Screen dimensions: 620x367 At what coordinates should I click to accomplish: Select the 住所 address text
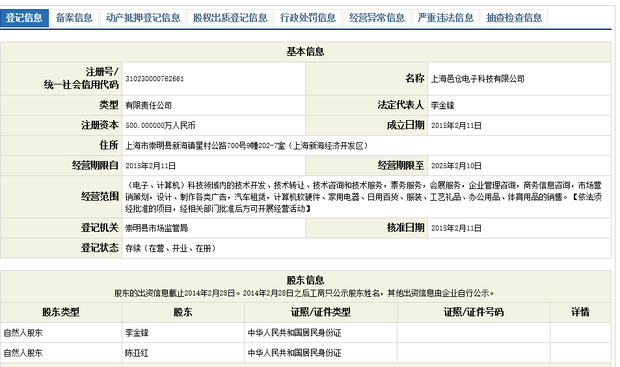247,146
